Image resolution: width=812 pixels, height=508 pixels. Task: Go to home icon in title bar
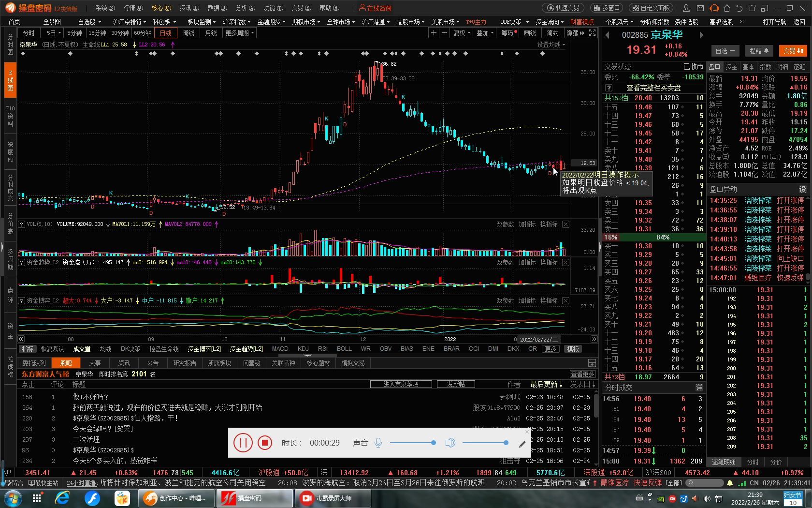coord(726,8)
